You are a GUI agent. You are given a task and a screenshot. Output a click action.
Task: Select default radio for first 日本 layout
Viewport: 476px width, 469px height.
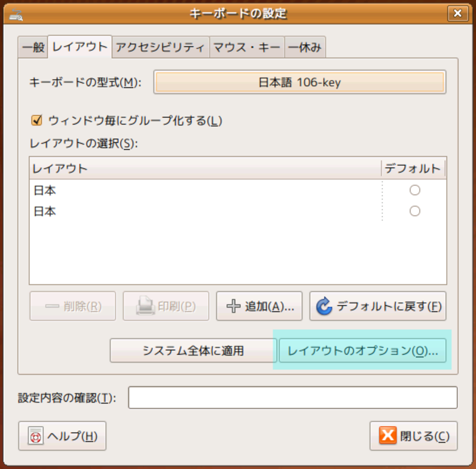tap(414, 190)
